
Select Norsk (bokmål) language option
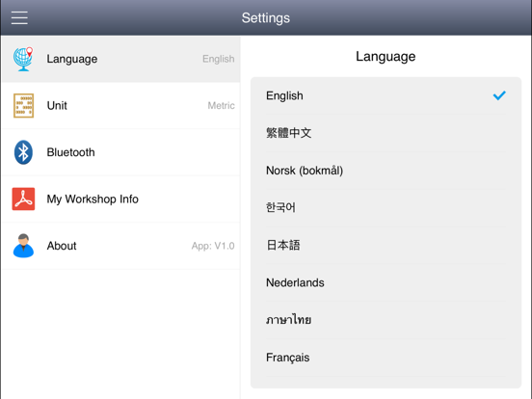(x=386, y=171)
